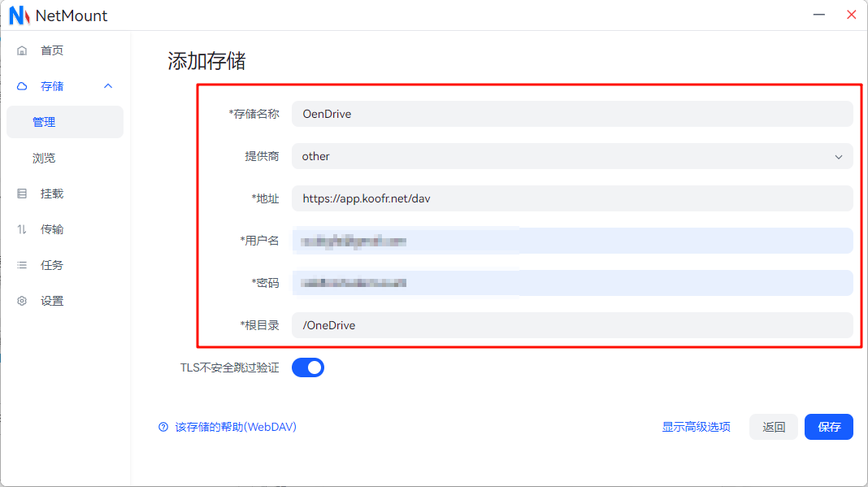Click the help question mark icon
The width and height of the screenshot is (868, 487).
point(163,427)
